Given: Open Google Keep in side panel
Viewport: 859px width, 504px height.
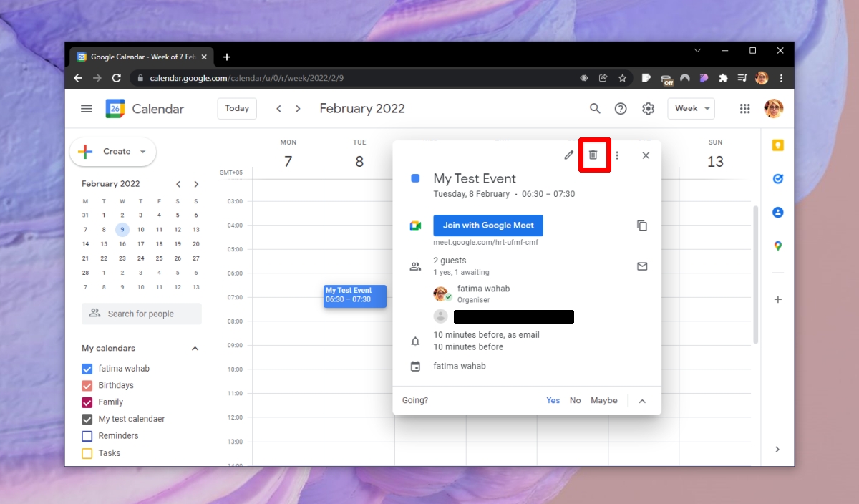Looking at the screenshot, I should 777,145.
